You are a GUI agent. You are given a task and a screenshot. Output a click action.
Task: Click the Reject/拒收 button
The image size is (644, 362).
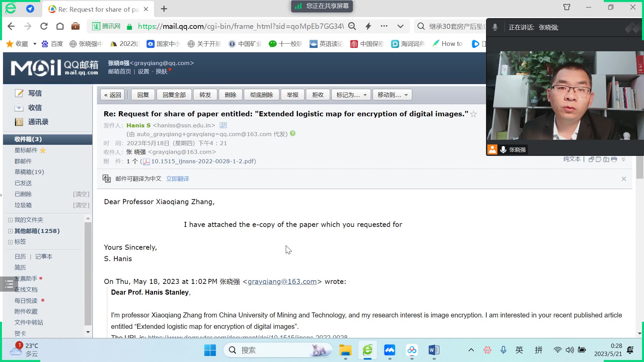318,95
